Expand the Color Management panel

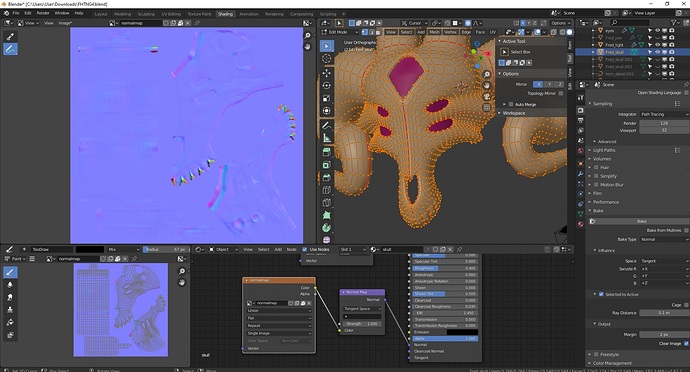point(612,363)
